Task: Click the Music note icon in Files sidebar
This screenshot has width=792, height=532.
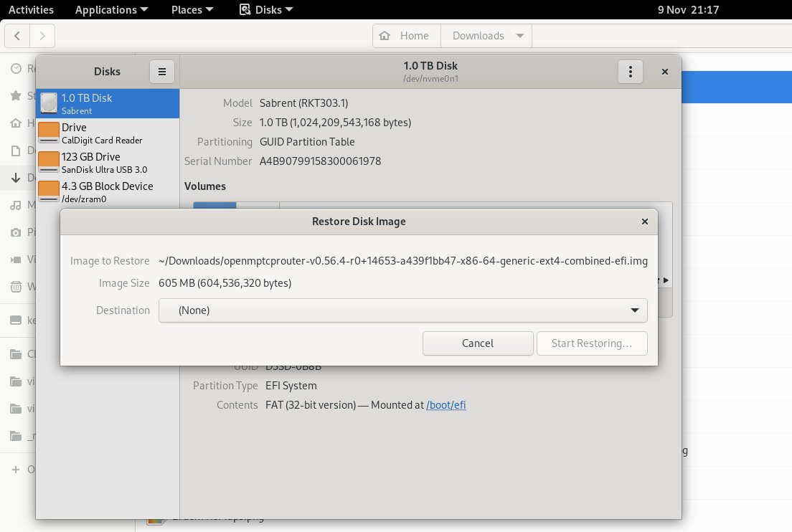Action: point(16,205)
